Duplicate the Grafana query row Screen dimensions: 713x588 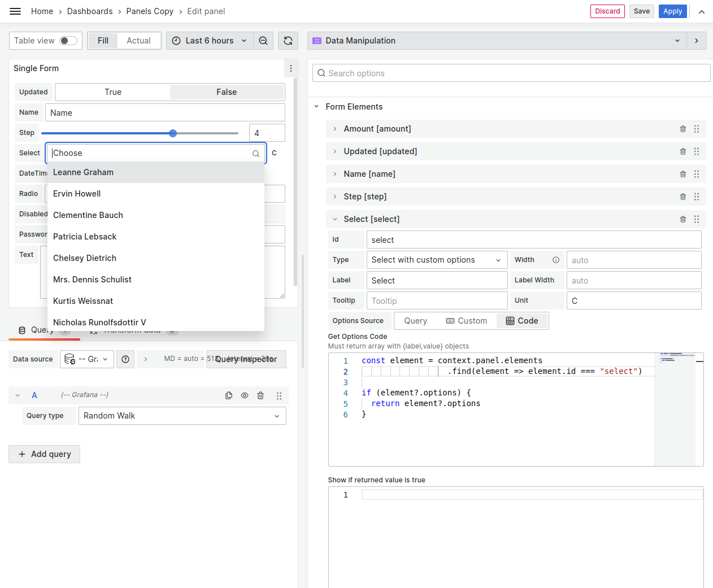coord(229,395)
